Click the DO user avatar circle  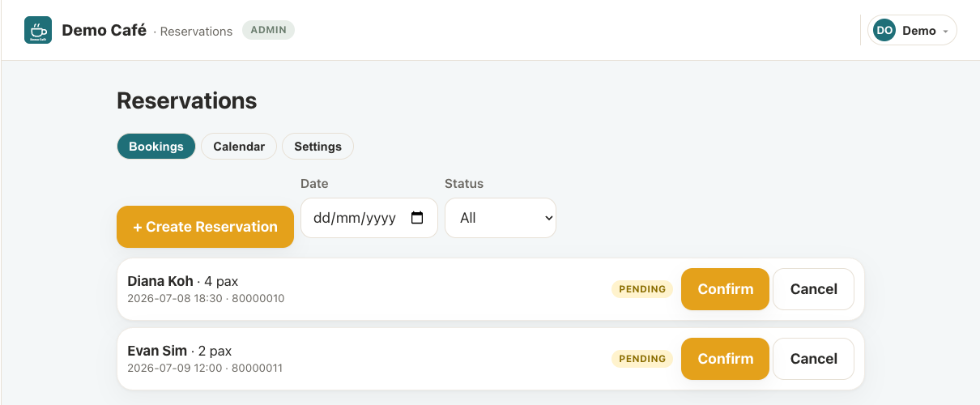[884, 30]
